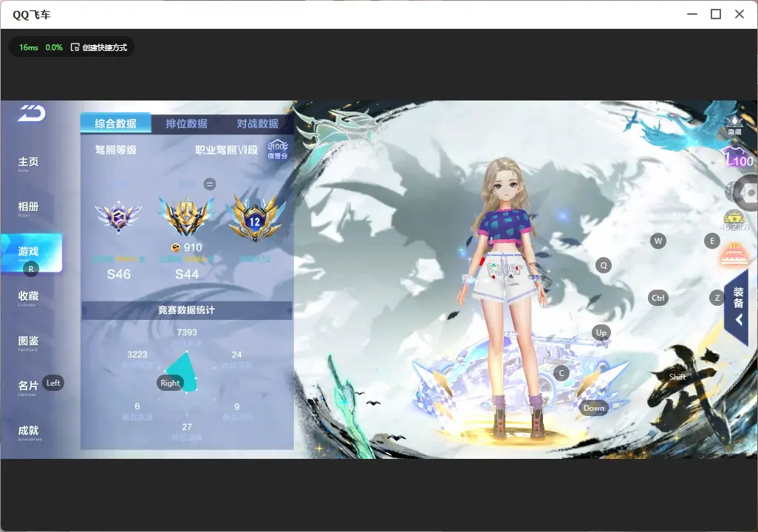The height and width of the screenshot is (532, 758).
Task: Open the 名片 card section
Action: tap(28, 386)
